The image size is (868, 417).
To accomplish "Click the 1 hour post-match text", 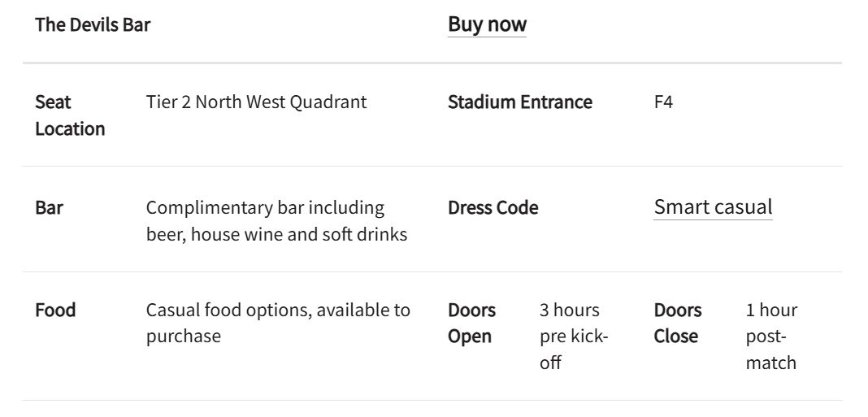I will (771, 336).
